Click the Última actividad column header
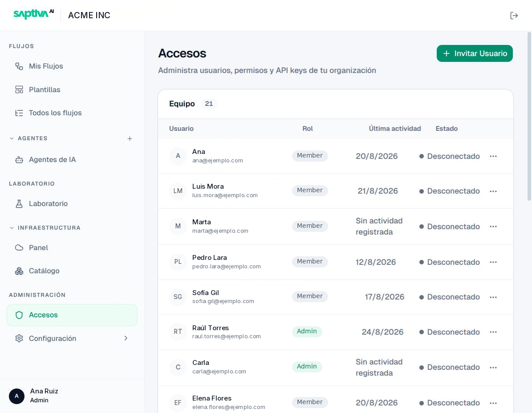The image size is (532, 413). coord(394,129)
